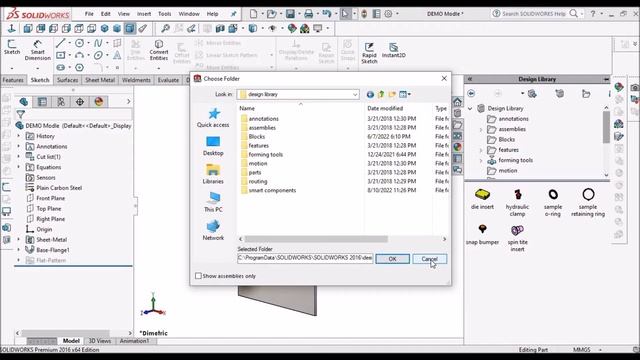Choose the snap bumper library item

(482, 234)
